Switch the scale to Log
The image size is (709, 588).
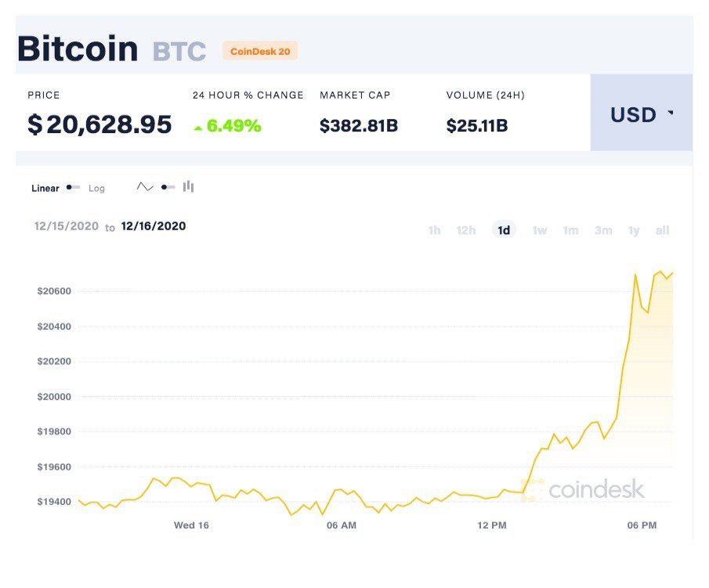pyautogui.click(x=96, y=188)
